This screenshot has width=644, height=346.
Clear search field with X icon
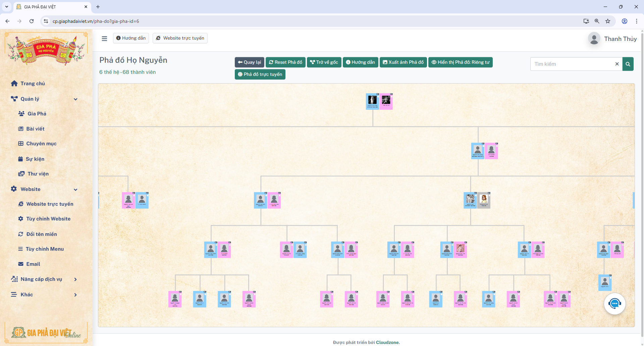point(616,64)
